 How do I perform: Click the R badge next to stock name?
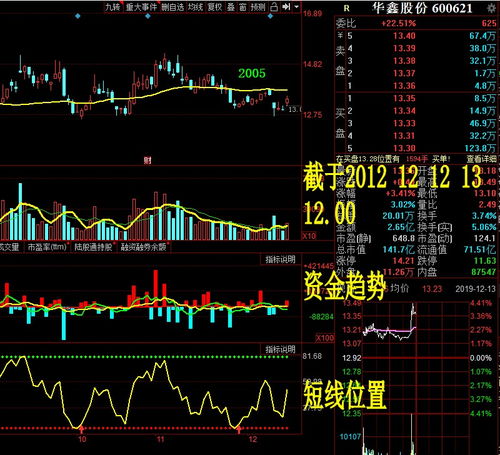tap(347, 8)
